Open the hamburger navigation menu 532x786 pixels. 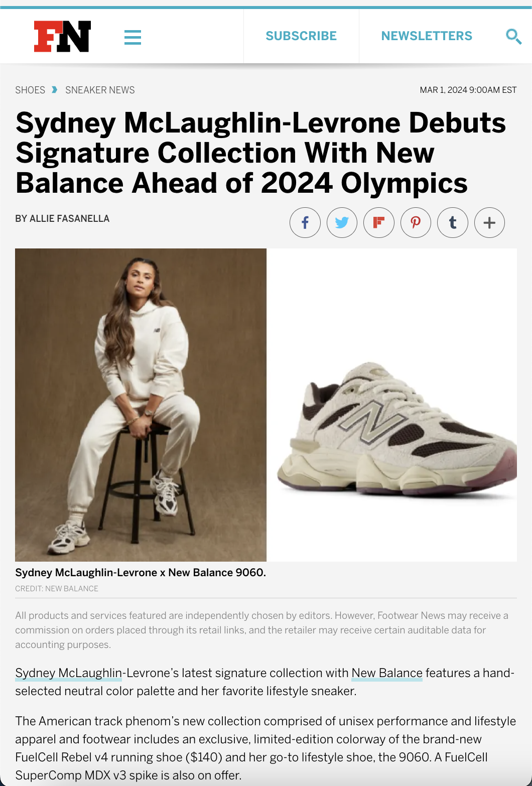(x=132, y=37)
